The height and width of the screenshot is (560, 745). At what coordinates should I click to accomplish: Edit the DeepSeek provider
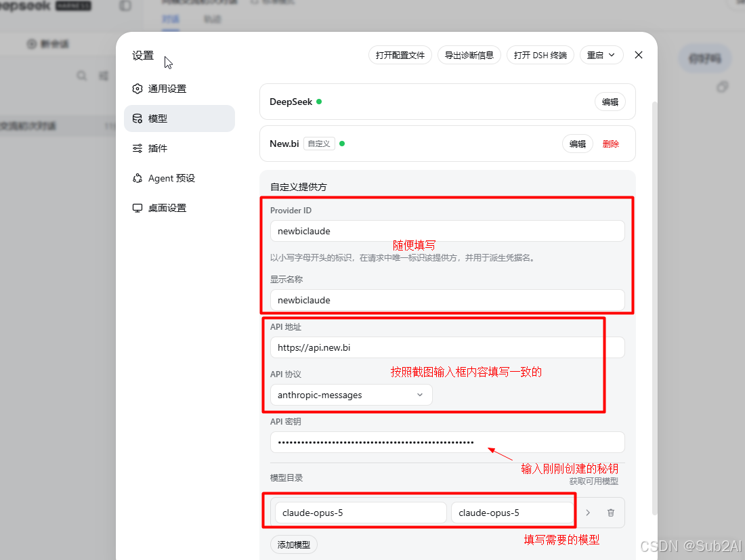(610, 102)
